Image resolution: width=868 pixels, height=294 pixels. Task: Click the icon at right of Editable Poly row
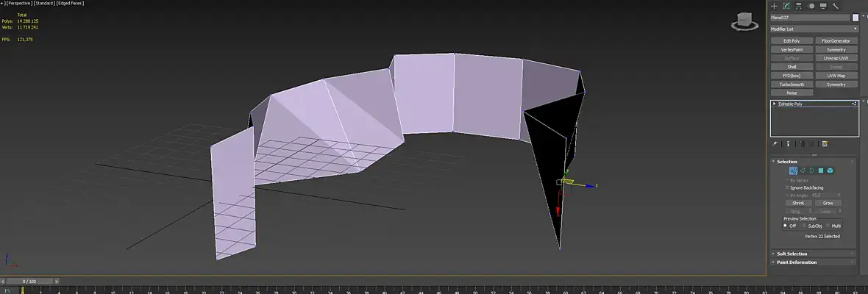(x=854, y=104)
